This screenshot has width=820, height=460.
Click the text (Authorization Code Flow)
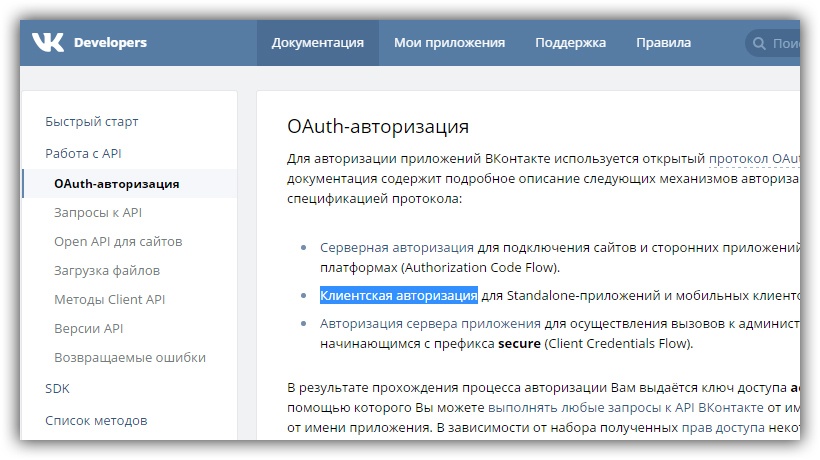(480, 268)
